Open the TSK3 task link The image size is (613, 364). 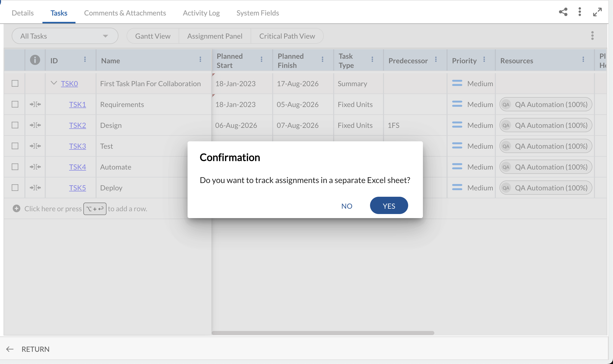[x=78, y=146]
